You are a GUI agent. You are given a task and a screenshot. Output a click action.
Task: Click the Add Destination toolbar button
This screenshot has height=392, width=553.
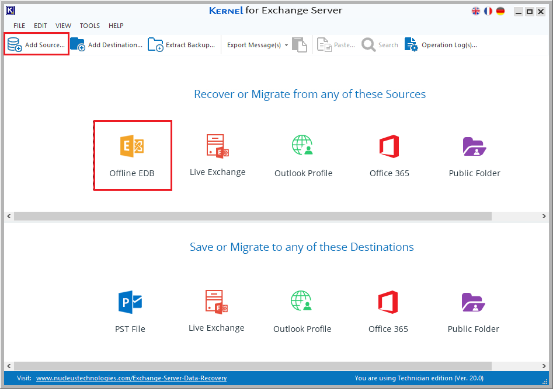coord(106,45)
